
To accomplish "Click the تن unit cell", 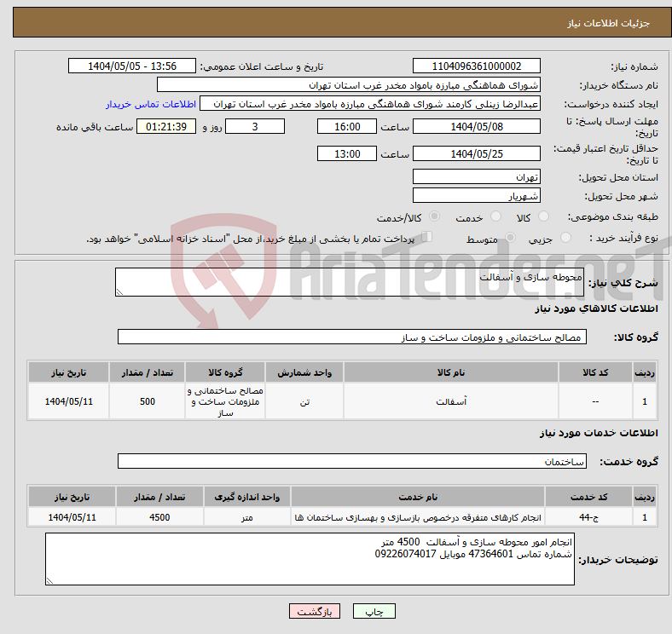I will coord(304,401).
